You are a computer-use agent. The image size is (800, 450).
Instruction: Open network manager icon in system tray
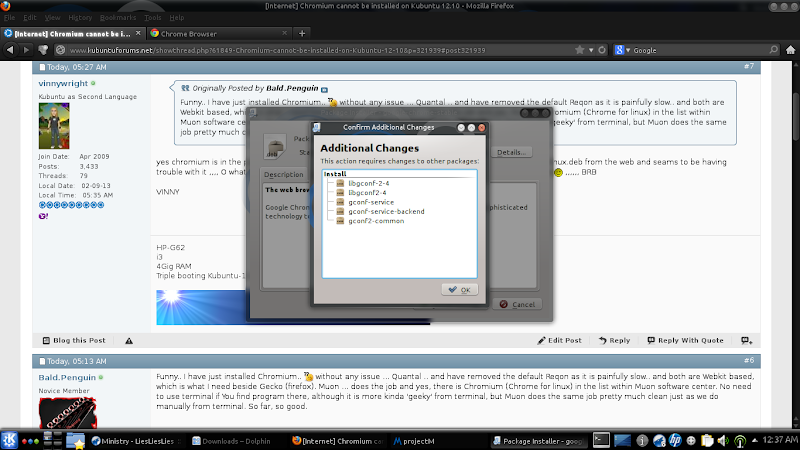(x=740, y=441)
